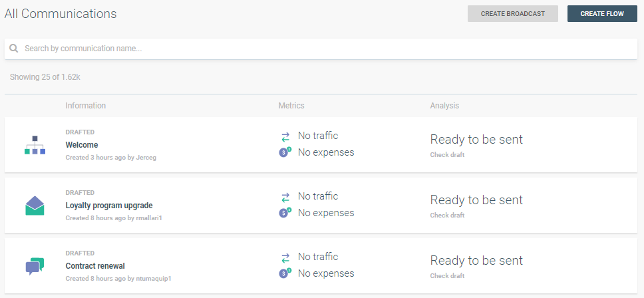Click the Welcome traffic arrows icon
Viewport: 644px width, 298px height.
click(x=285, y=136)
